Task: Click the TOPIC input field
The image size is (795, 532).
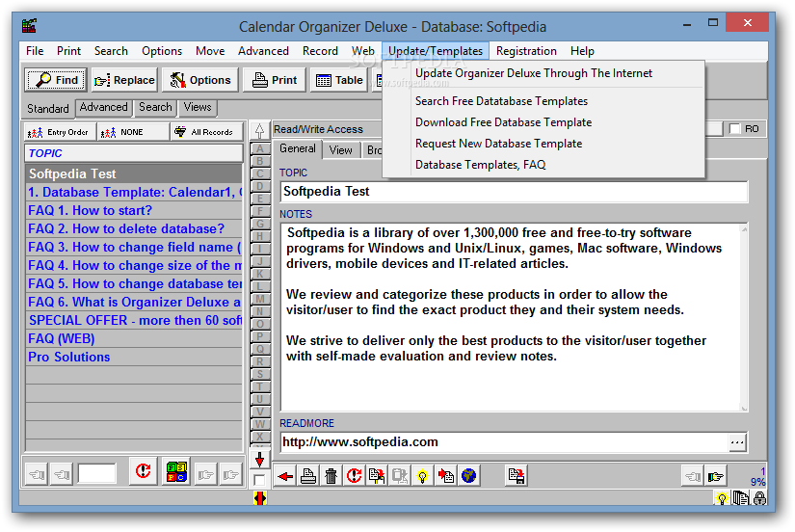Action: pyautogui.click(x=514, y=192)
